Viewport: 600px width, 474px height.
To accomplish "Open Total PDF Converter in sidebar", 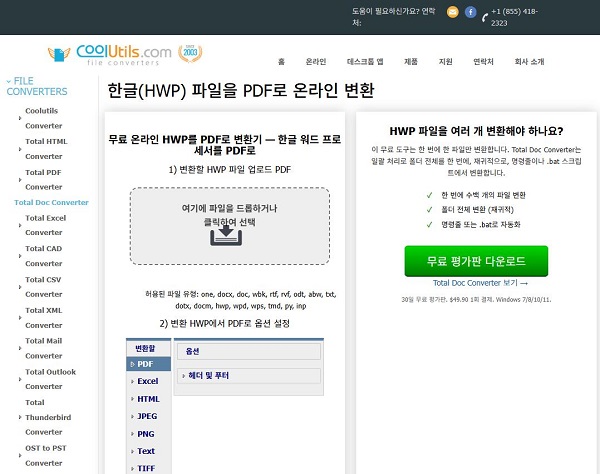I will 44,179.
